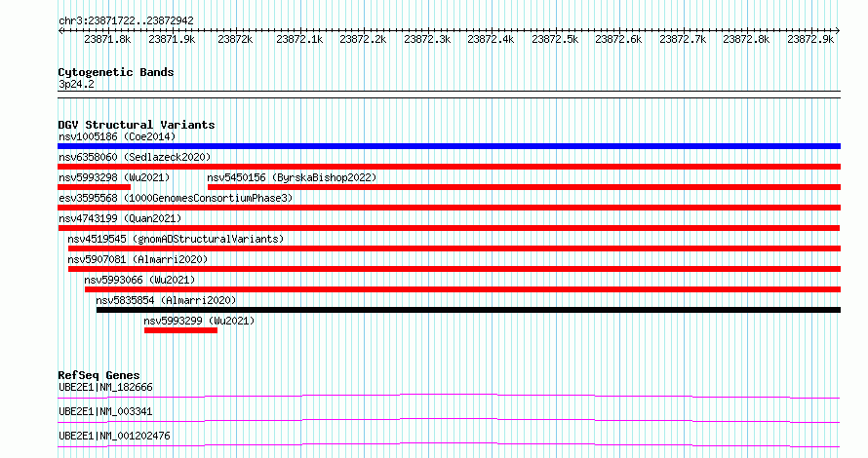Click the red nsv5907081 variant bar
Image resolution: width=868 pixels, height=458 pixels.
click(454, 269)
